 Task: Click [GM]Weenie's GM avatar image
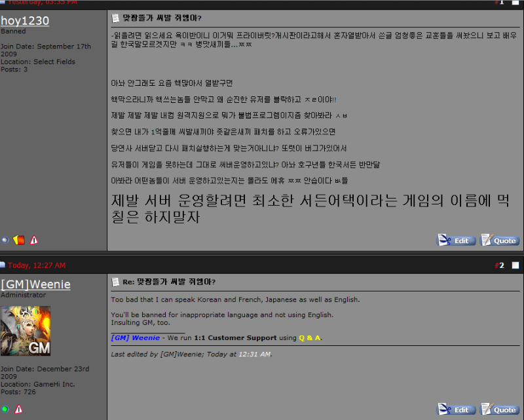[x=26, y=331]
